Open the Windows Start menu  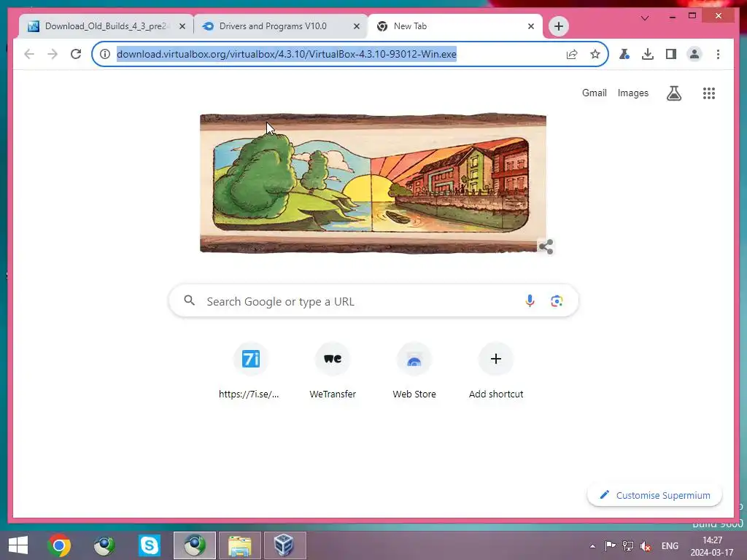[x=18, y=545]
